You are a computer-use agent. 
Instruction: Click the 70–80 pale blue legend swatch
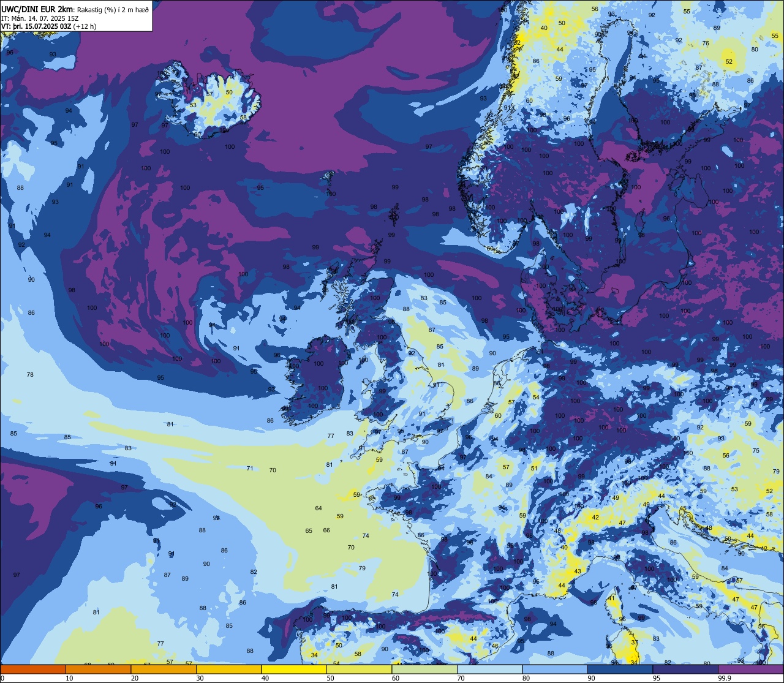point(489,669)
